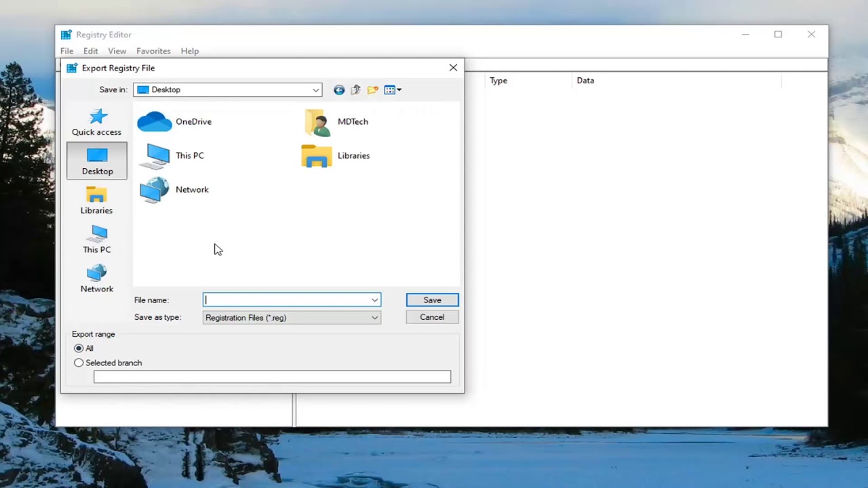The width and height of the screenshot is (868, 488).
Task: Open Network in the places bar
Action: coord(97,279)
